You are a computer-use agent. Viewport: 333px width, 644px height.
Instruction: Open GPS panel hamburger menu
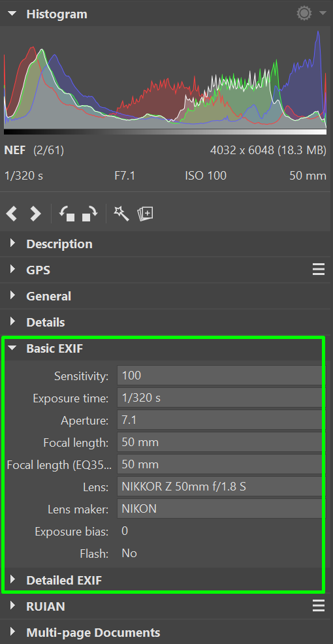(319, 270)
